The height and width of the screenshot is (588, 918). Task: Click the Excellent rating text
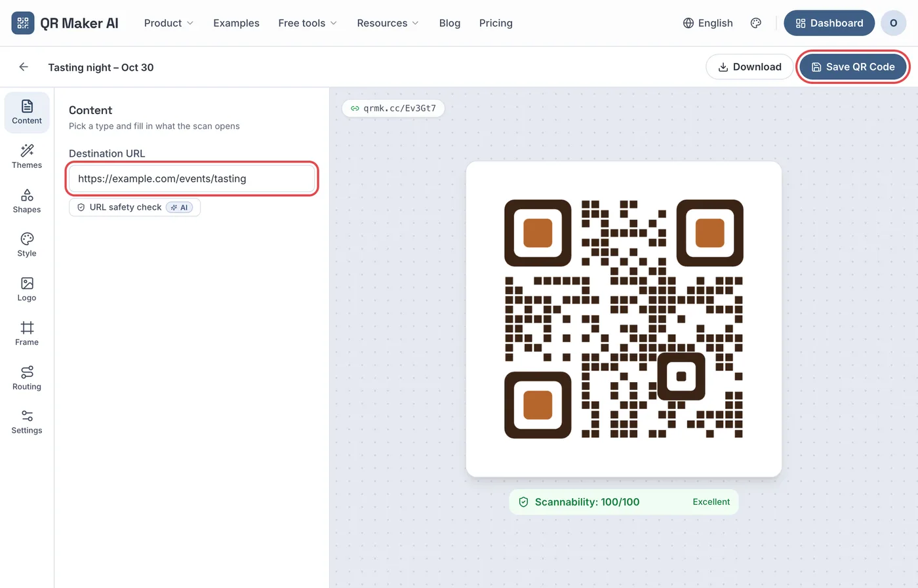coord(711,502)
